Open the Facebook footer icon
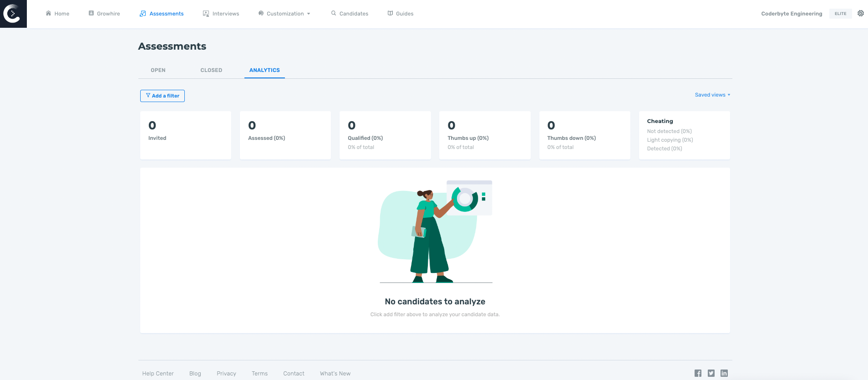The height and width of the screenshot is (380, 868). [x=698, y=373]
